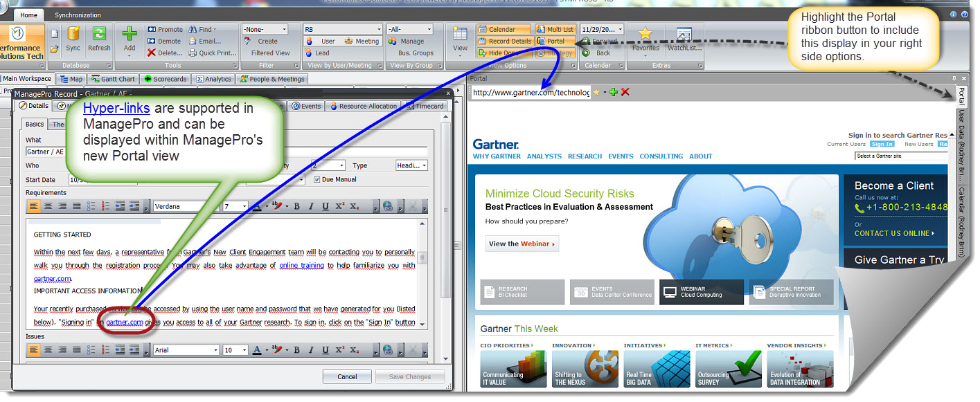The image size is (980, 402).
Task: Toggle the Due Manual checkbox
Action: (x=318, y=179)
